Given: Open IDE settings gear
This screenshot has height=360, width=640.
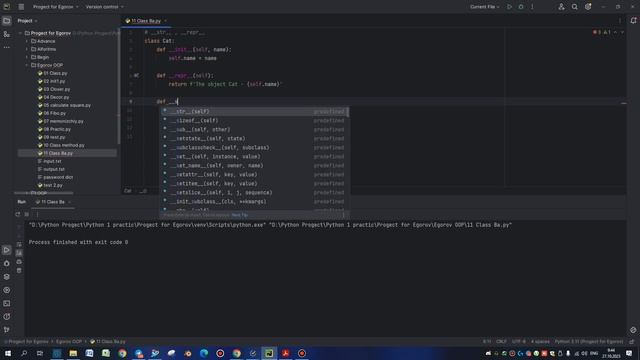Looking at the screenshot, I should point(588,7).
